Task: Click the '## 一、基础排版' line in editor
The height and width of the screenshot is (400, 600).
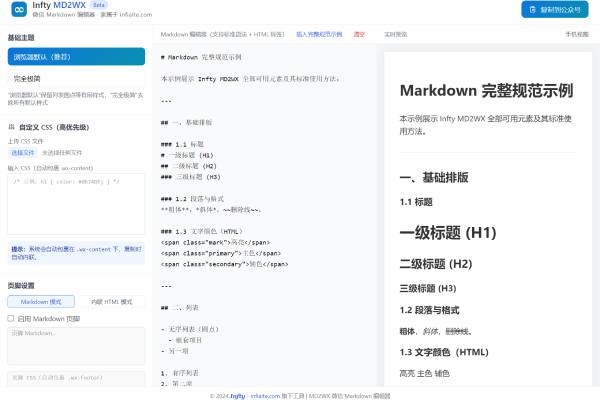Action: (x=186, y=122)
